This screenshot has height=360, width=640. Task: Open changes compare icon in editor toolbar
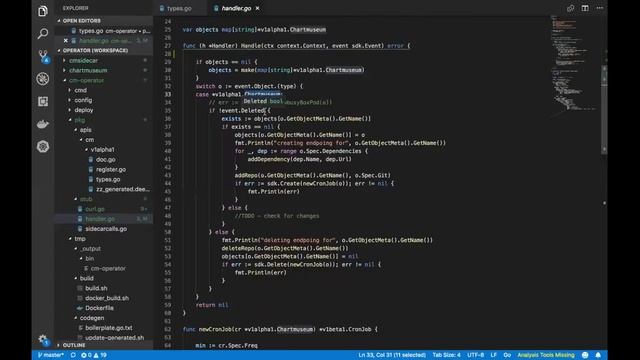pyautogui.click(x=570, y=8)
